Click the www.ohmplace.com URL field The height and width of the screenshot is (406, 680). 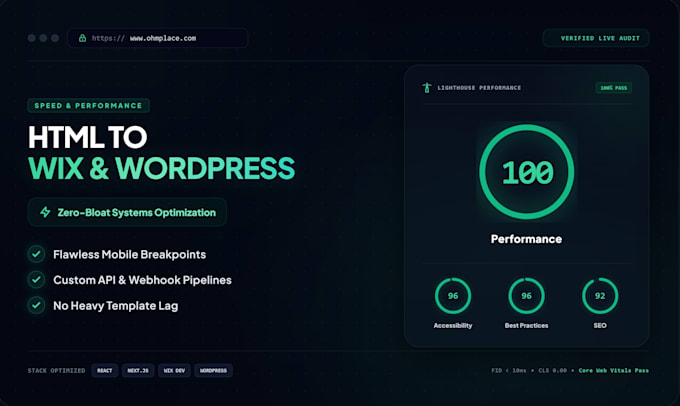[x=158, y=38]
